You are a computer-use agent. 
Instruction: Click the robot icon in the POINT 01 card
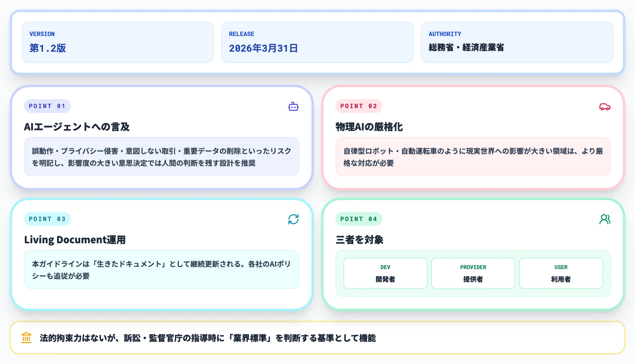tap(293, 107)
